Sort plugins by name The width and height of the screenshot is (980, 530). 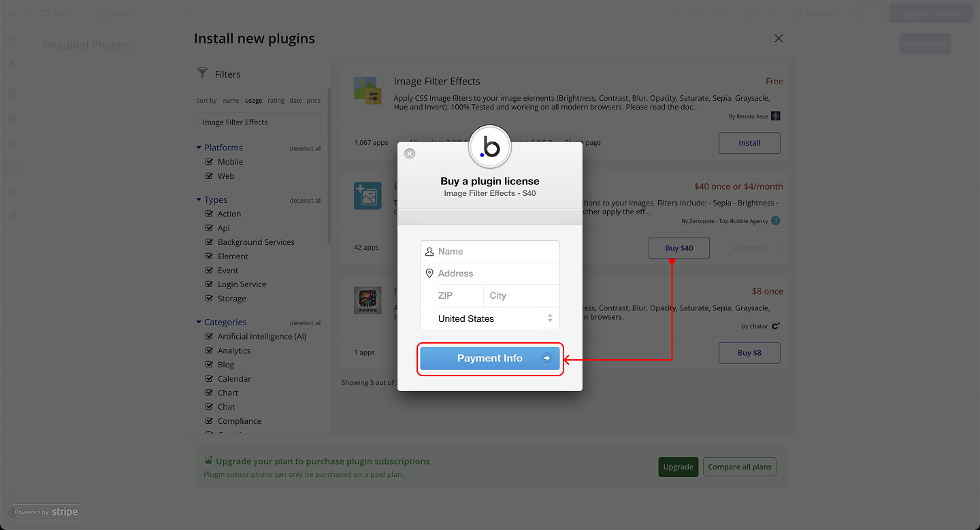[231, 101]
